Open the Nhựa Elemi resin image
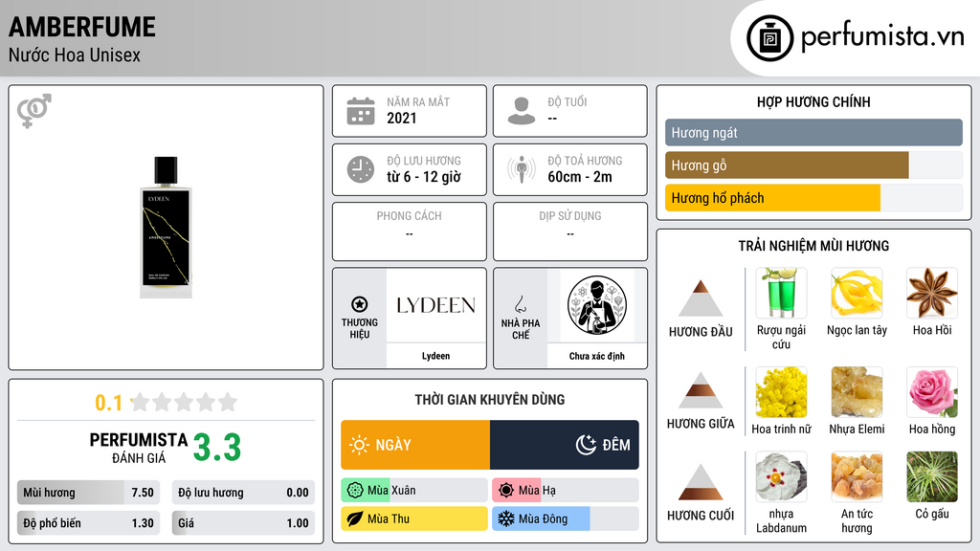The image size is (980, 551). point(857,392)
